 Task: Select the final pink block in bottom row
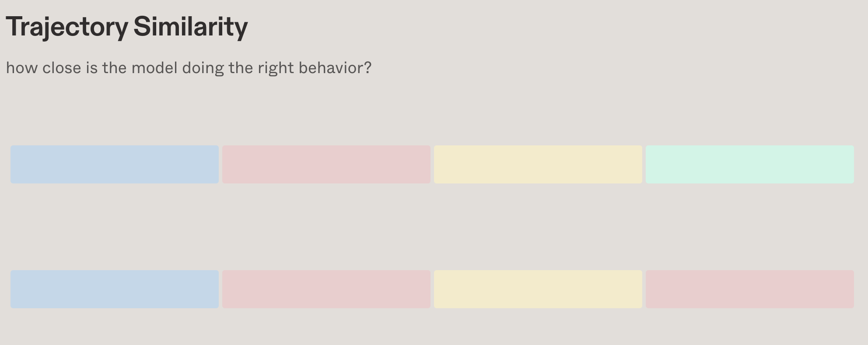(750, 289)
